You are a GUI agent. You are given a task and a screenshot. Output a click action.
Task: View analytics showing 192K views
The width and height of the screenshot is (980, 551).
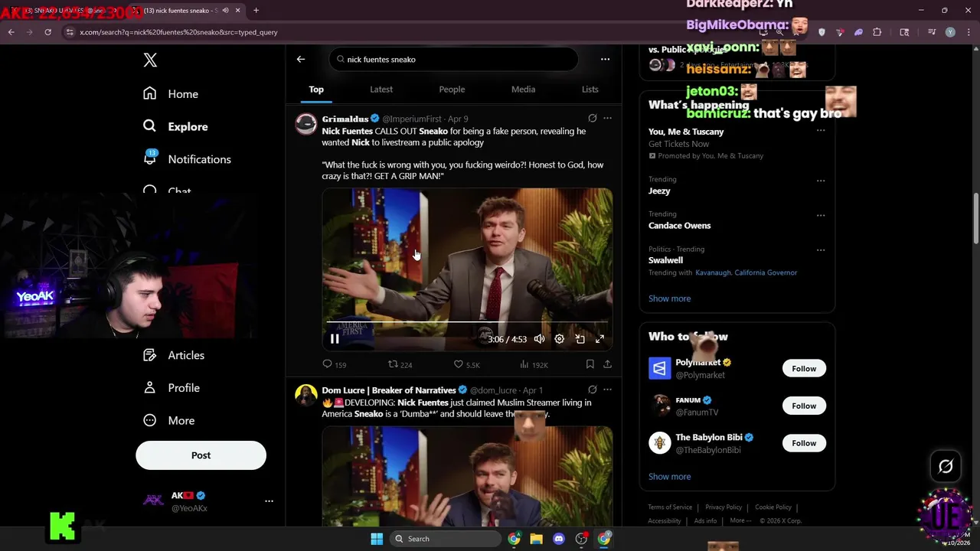point(534,364)
